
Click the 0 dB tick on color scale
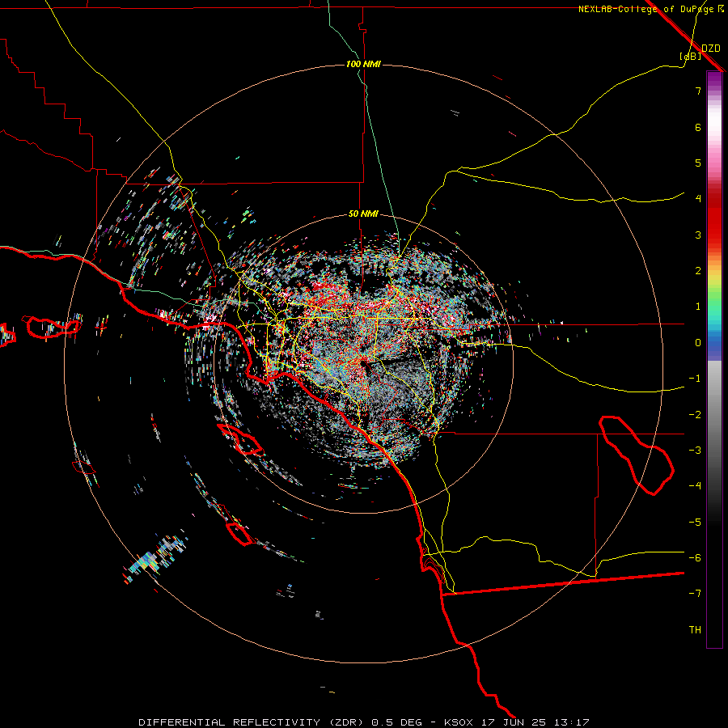point(698,343)
